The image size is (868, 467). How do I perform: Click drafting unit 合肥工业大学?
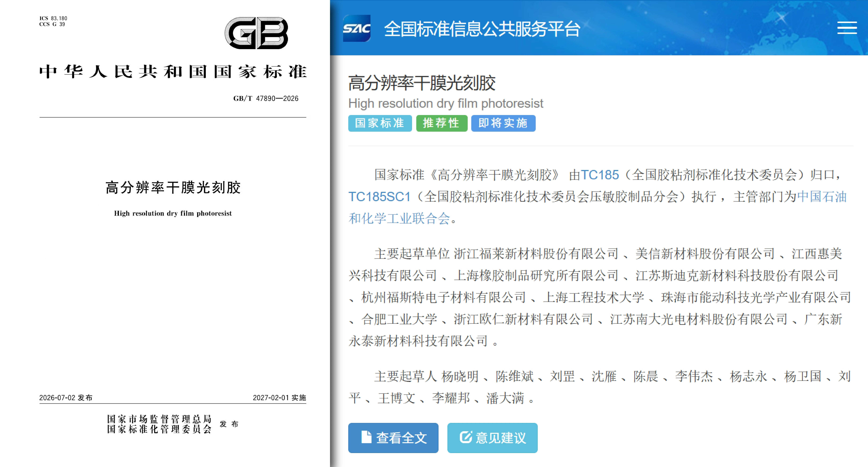(399, 319)
